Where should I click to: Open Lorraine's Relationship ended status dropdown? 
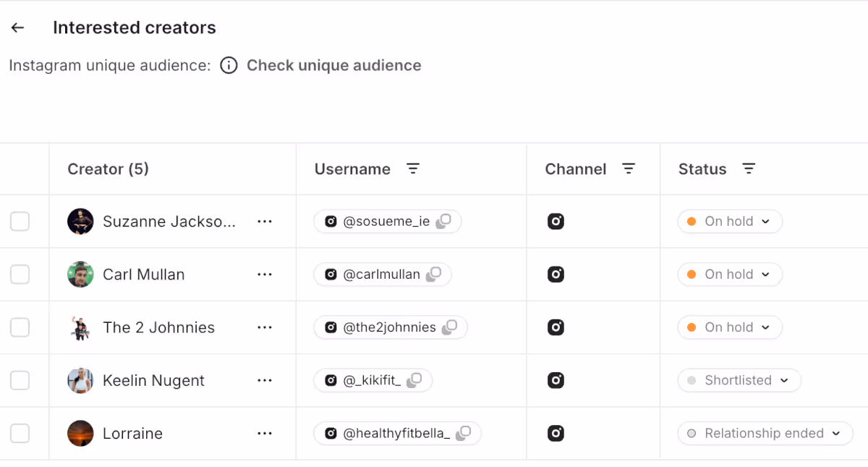tap(765, 434)
